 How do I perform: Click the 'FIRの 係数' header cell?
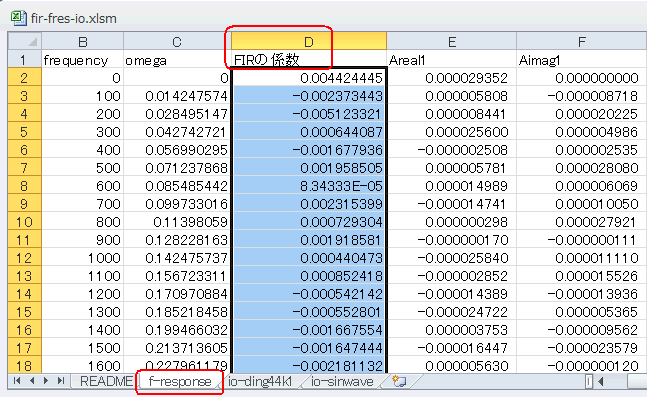pyautogui.click(x=309, y=60)
